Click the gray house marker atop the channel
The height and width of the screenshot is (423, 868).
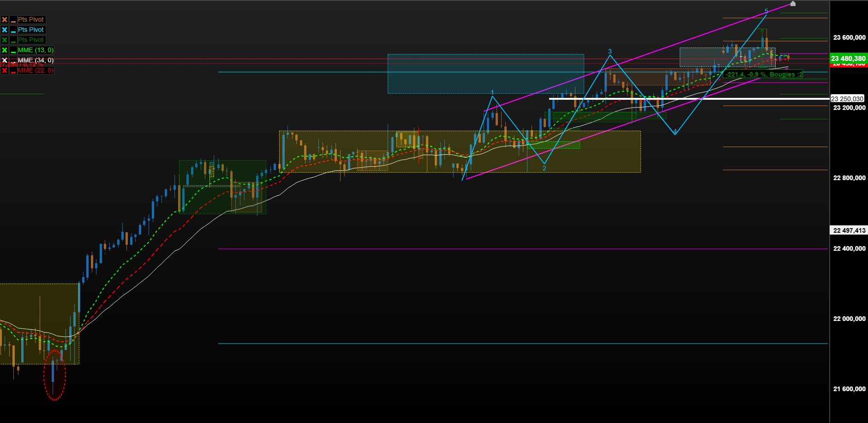click(x=793, y=4)
